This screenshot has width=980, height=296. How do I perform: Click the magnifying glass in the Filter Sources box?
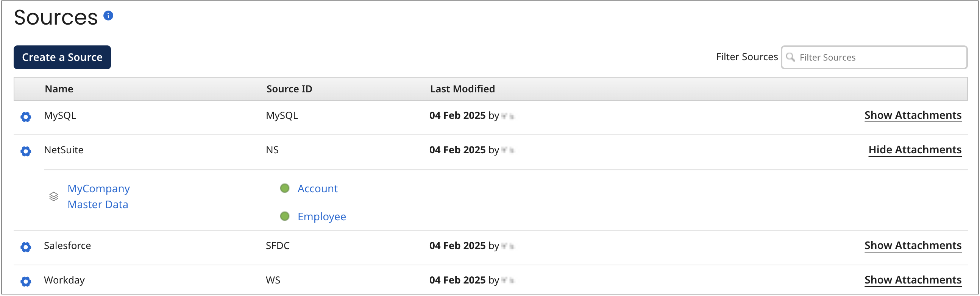coord(791,57)
